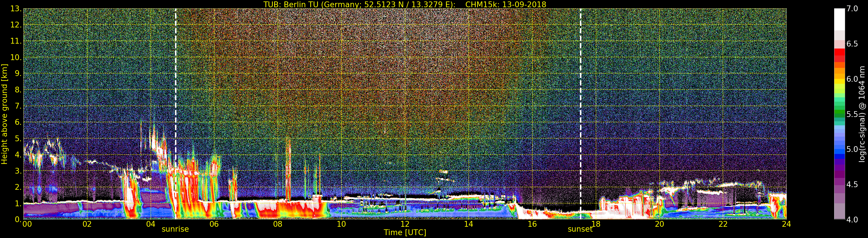The width and height of the screenshot is (868, 238).
Task: Click the '14' time tick label
Action: pos(468,224)
